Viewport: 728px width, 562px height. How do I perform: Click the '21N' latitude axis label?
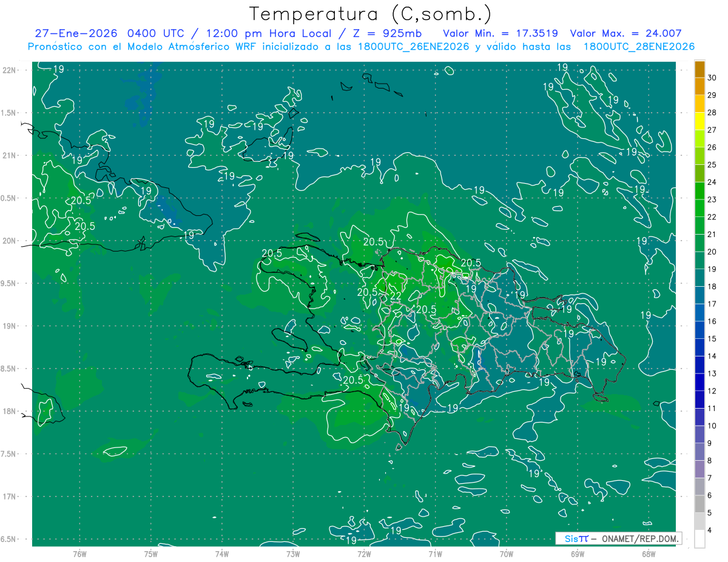click(10, 155)
